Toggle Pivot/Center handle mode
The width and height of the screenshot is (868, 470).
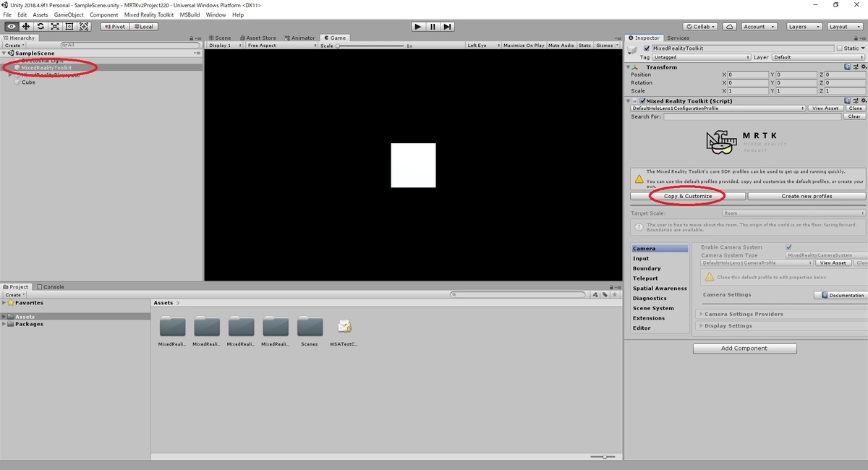(x=116, y=27)
